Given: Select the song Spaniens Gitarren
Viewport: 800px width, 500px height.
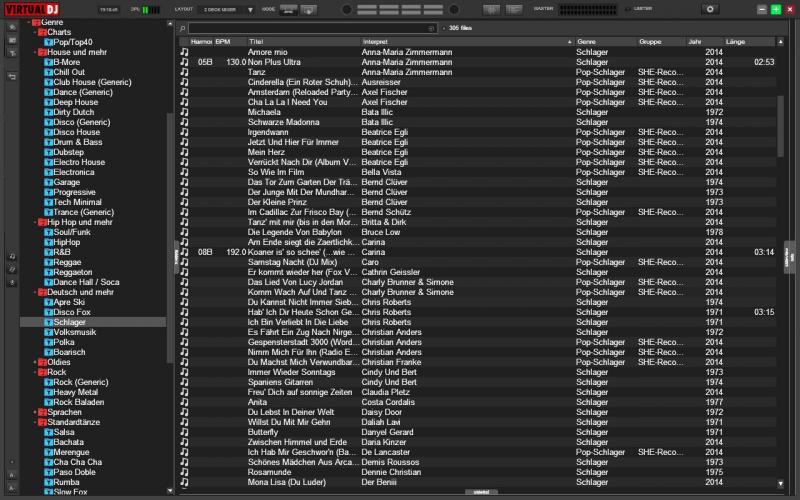Looking at the screenshot, I should tap(280, 382).
